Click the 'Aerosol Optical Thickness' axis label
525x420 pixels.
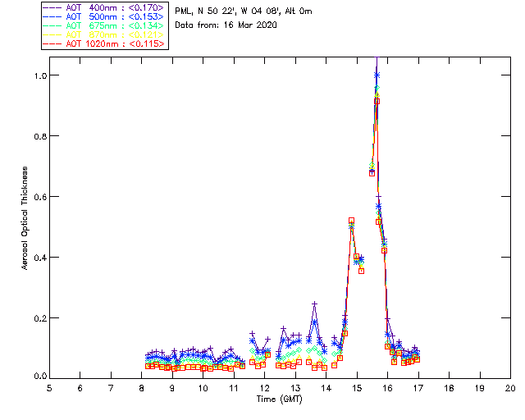(x=25, y=218)
